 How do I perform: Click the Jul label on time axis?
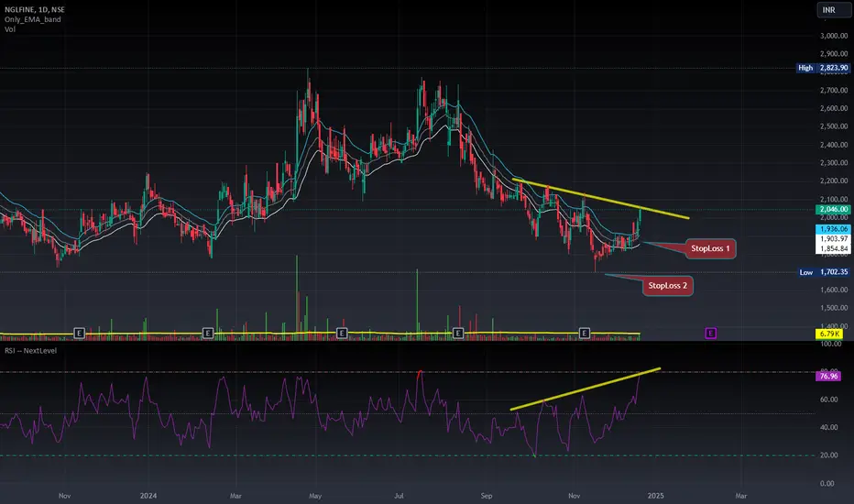click(400, 496)
